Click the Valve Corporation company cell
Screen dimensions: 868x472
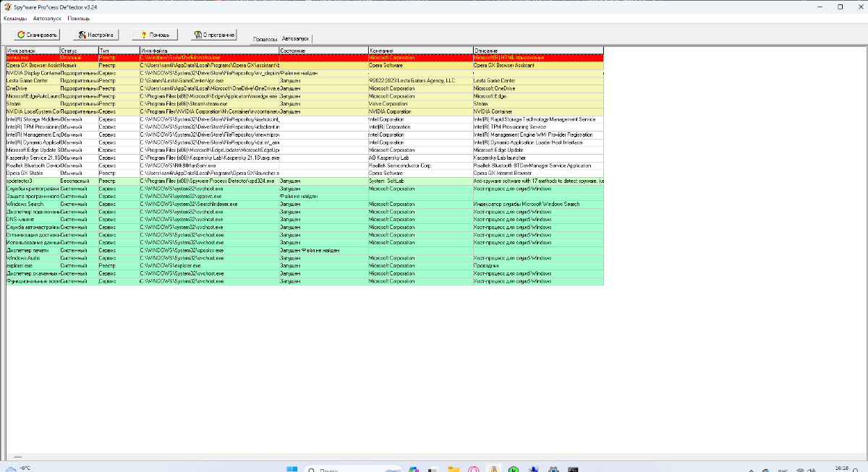[x=420, y=104]
